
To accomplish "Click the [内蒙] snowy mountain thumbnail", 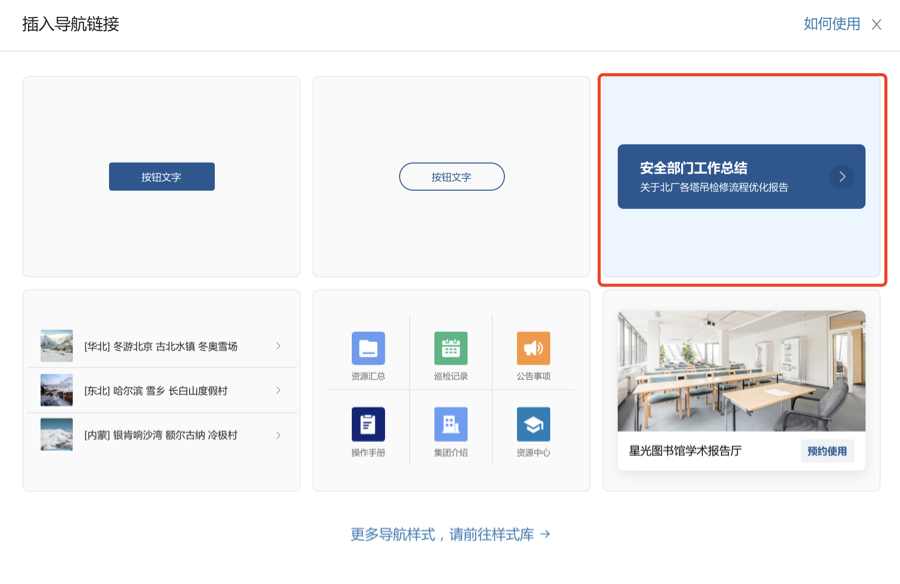I will (57, 435).
